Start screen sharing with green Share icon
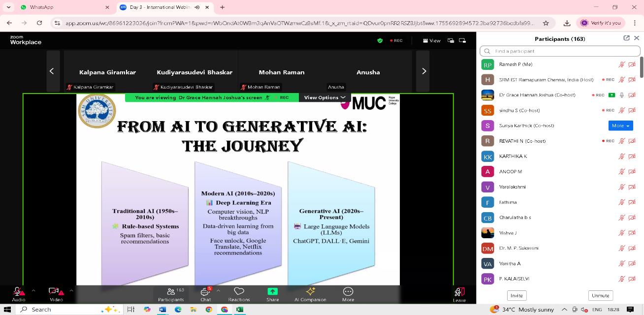644x315 pixels. point(272,294)
